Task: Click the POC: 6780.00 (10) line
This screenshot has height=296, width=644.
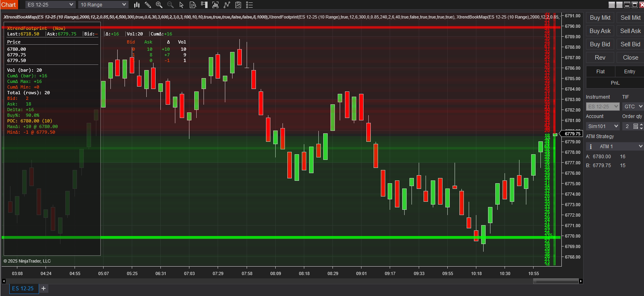Action: pyautogui.click(x=29, y=121)
